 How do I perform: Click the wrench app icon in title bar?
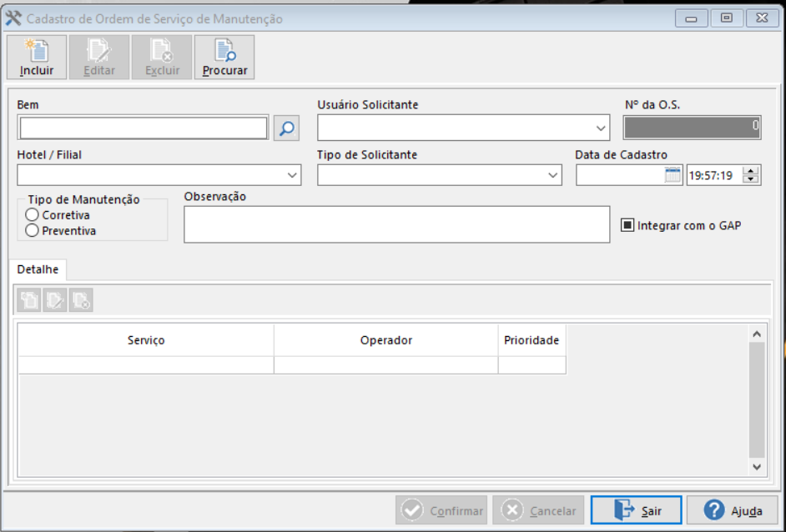pos(13,18)
